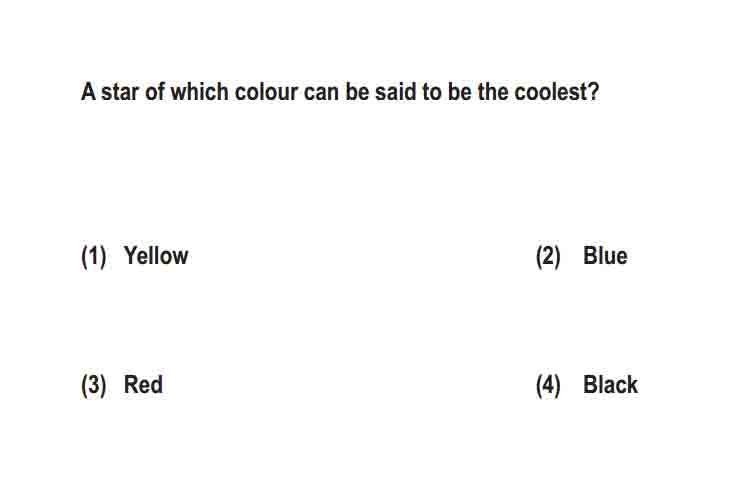
Task: Click the first 'be' after 'can'
Action: (x=357, y=92)
